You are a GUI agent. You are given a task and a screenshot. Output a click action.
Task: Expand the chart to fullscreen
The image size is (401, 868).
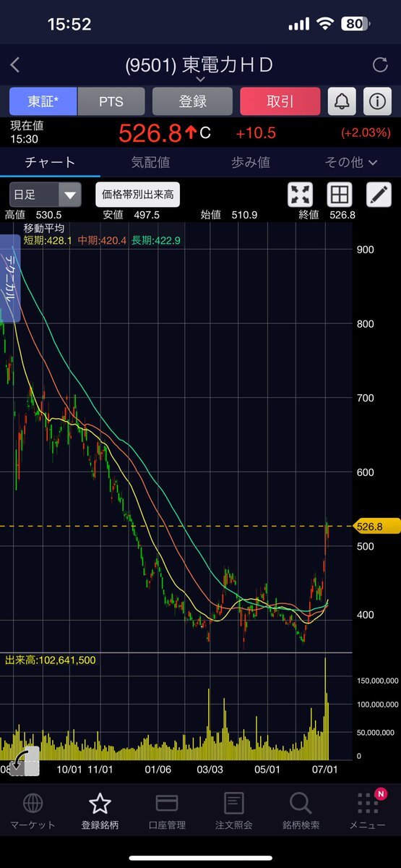click(x=300, y=195)
